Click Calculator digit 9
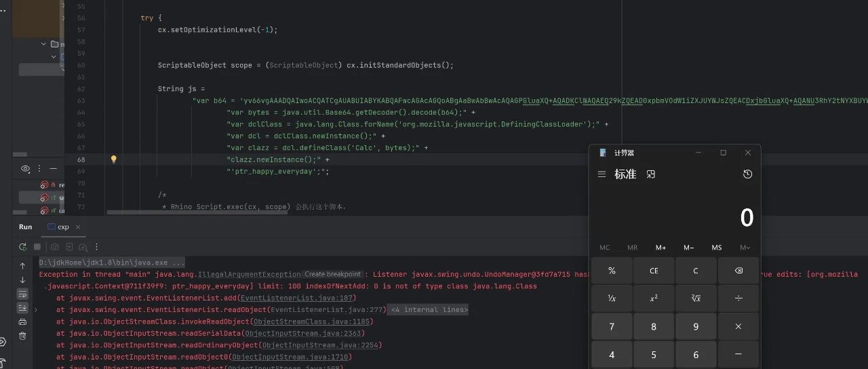 (696, 326)
